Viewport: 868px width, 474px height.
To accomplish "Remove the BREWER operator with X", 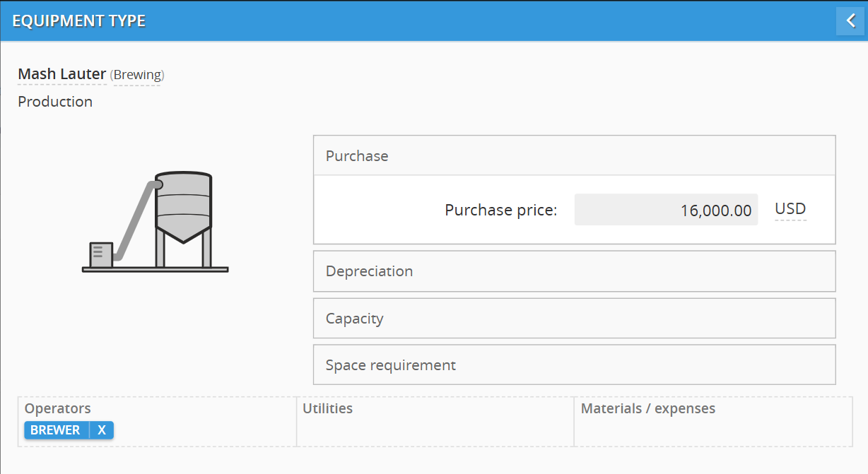I will tap(102, 430).
